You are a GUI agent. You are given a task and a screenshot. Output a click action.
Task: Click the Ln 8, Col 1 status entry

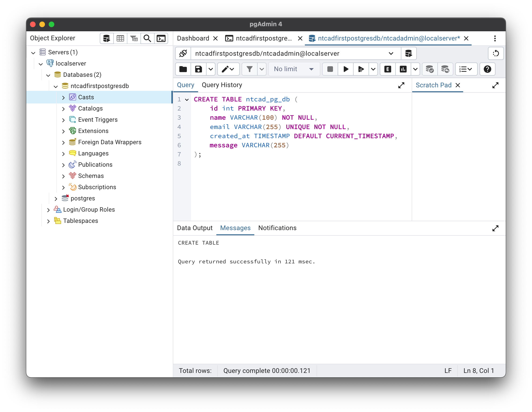[478, 371]
